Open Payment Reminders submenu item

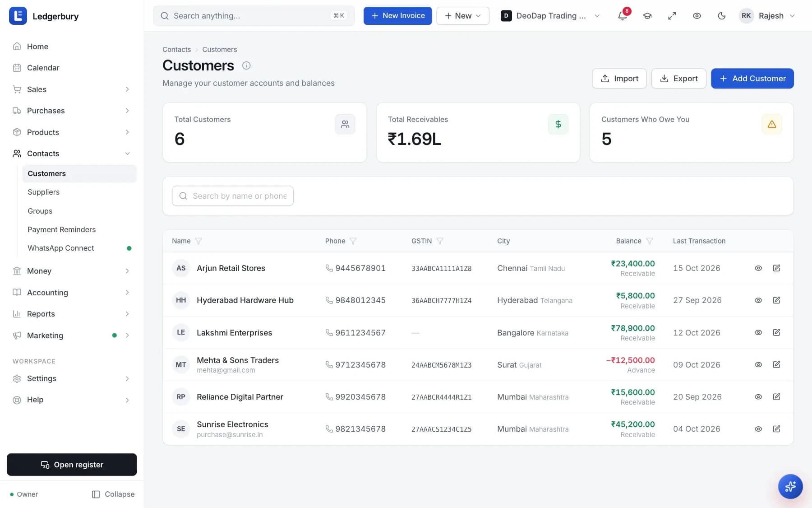tap(79, 229)
